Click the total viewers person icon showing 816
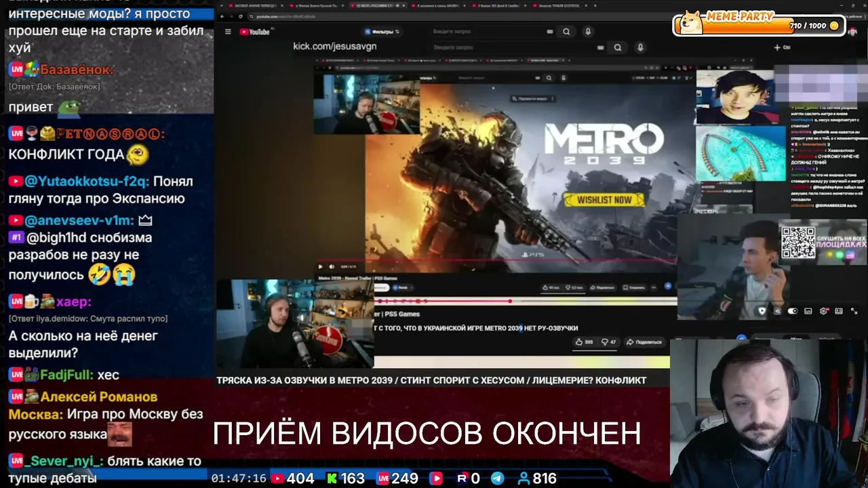This screenshot has height=488, width=868. 523,479
